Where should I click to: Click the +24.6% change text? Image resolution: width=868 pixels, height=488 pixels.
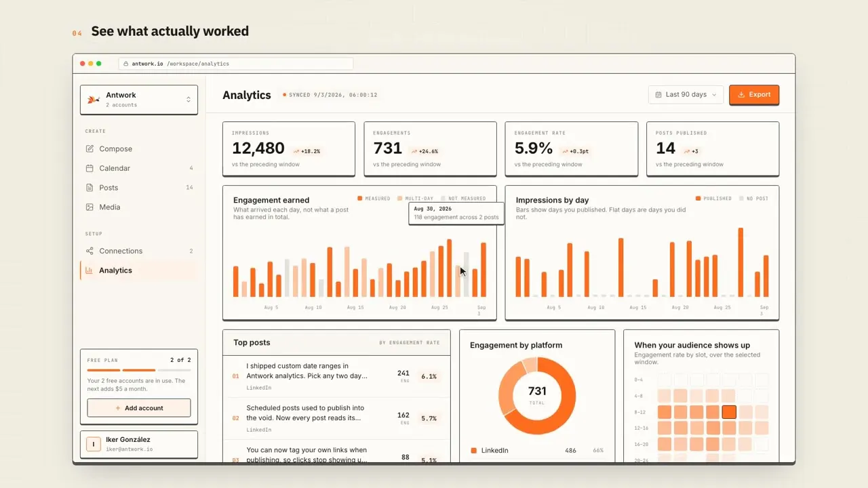click(429, 152)
